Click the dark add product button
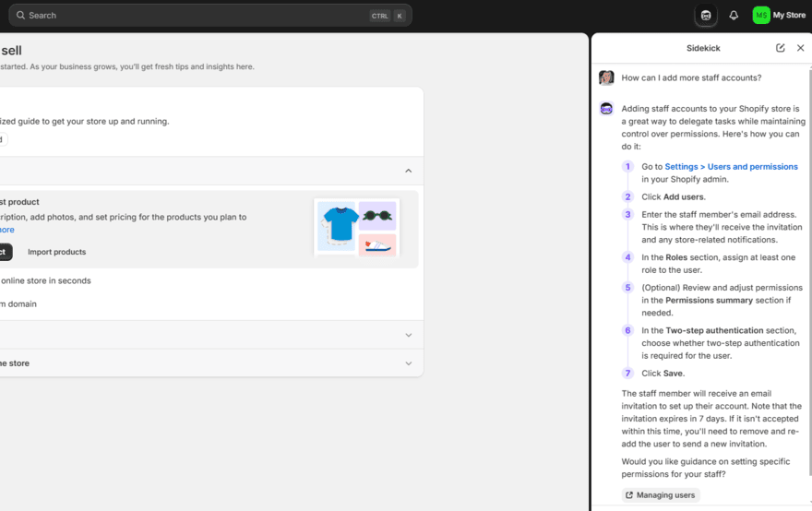This screenshot has height=511, width=812. click(4, 252)
